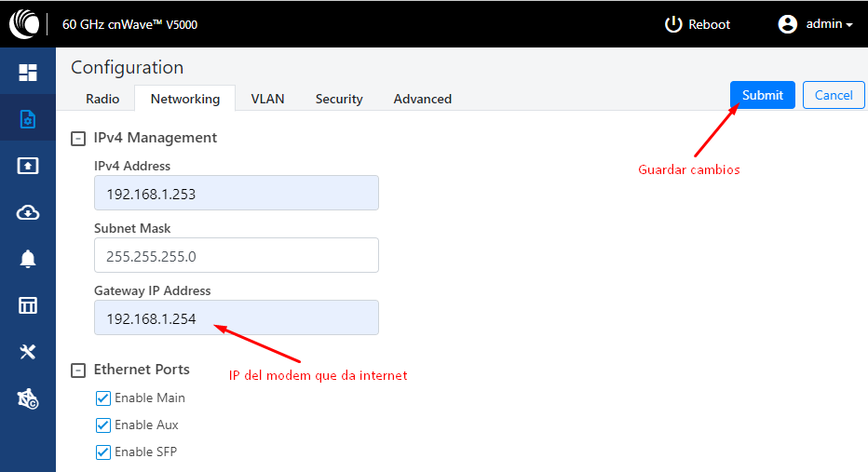868x472 pixels.
Task: Click the Gateway IP Address field
Action: point(237,317)
